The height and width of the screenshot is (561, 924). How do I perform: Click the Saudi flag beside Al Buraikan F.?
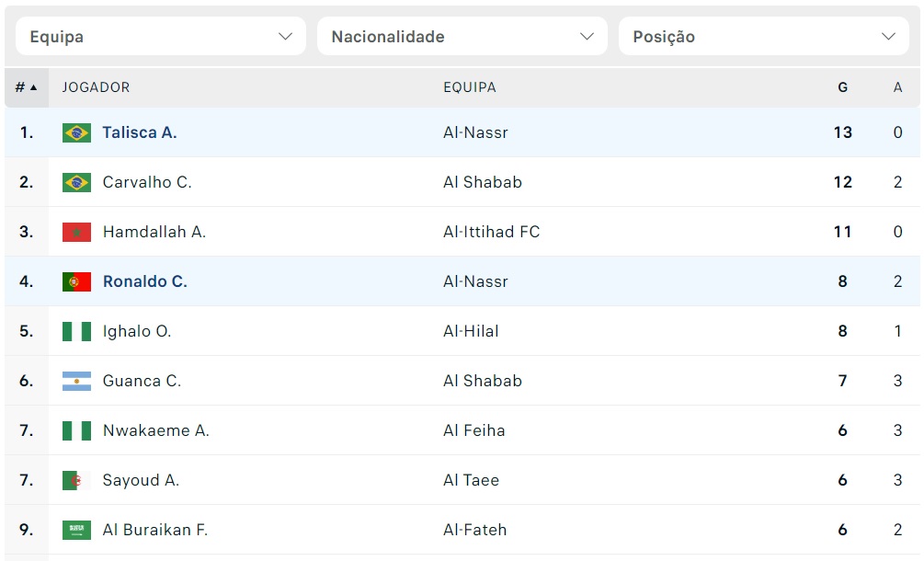click(76, 530)
